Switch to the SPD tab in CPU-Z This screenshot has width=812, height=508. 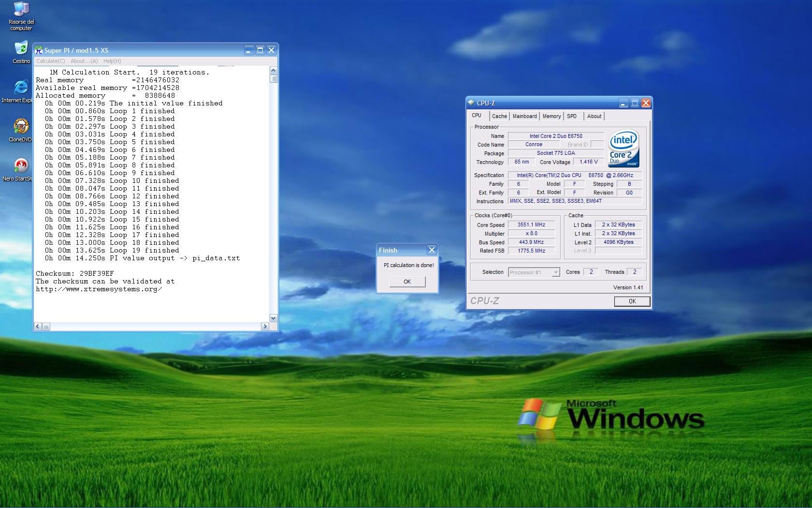point(572,116)
